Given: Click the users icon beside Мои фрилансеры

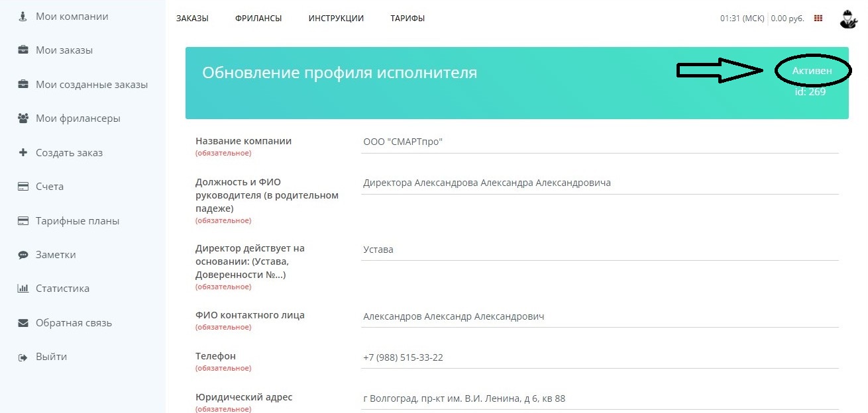Looking at the screenshot, I should 23,118.
